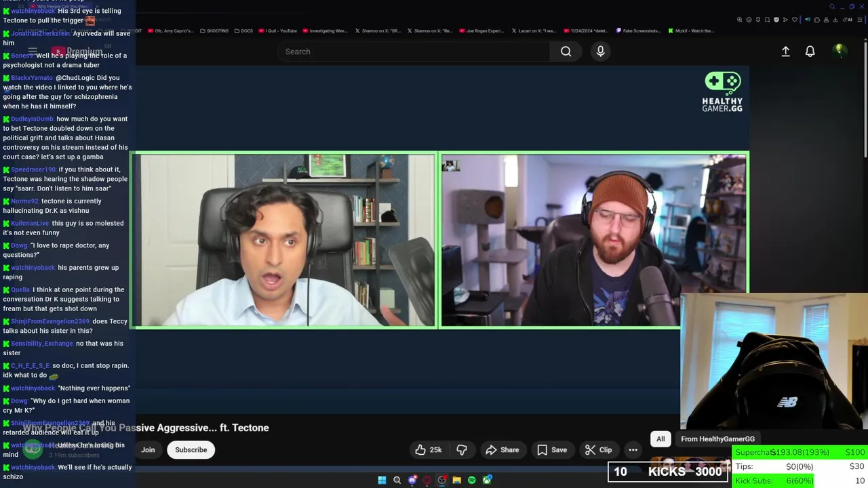Image resolution: width=868 pixels, height=488 pixels.
Task: Click chat username Sensibility_Exchange
Action: pyautogui.click(x=42, y=344)
